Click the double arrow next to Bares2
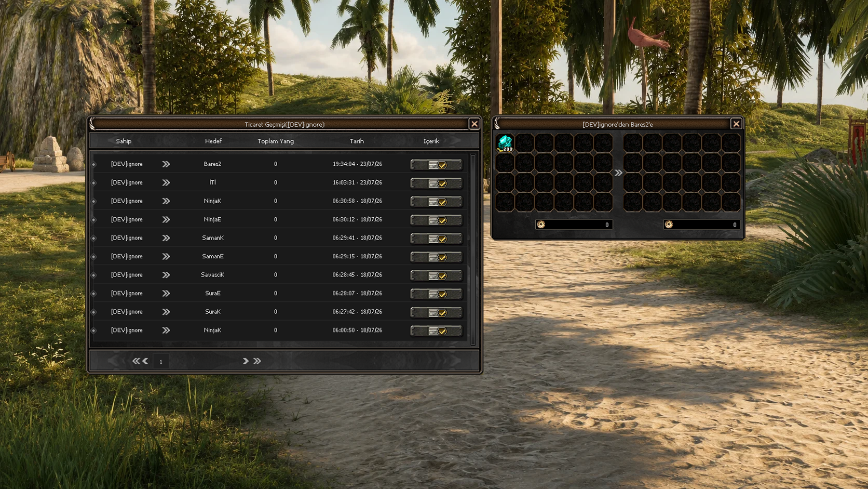 166,164
